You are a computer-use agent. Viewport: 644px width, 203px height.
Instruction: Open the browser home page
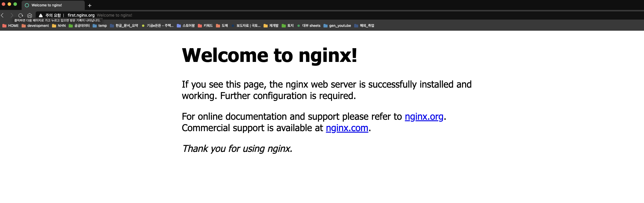pyautogui.click(x=30, y=15)
